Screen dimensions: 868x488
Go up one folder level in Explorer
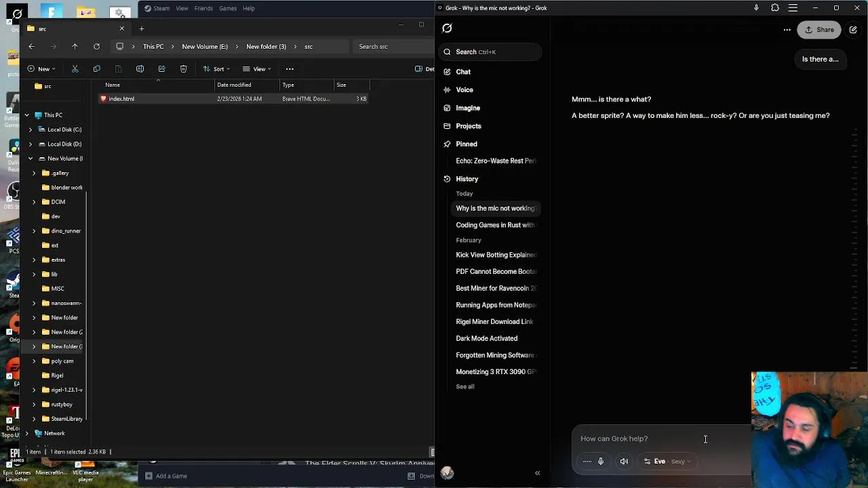click(x=75, y=47)
